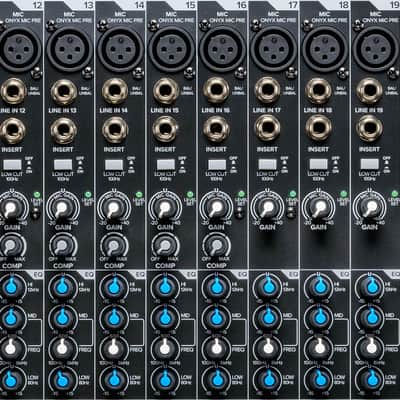Click the 'COMP' label under channel 14
Image resolution: width=400 pixels, height=400 pixels.
114,266
